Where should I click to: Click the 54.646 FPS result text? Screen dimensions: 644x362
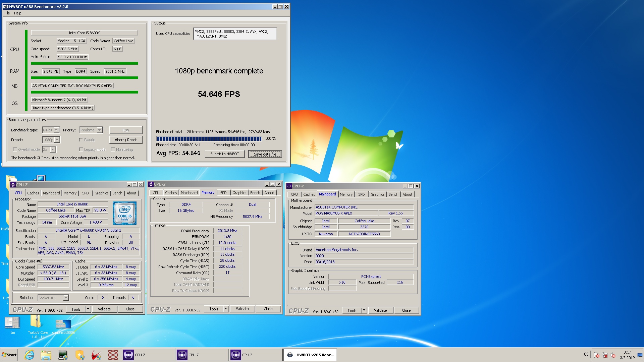pos(219,94)
